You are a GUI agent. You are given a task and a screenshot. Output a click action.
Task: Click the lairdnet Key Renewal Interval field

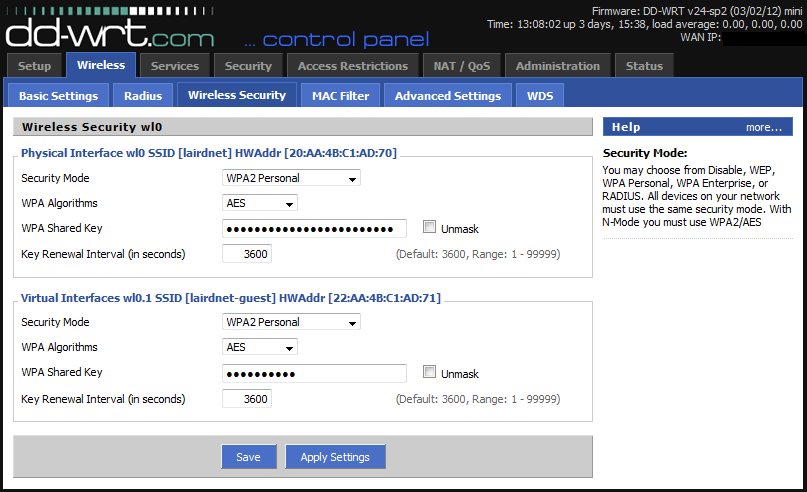click(247, 254)
